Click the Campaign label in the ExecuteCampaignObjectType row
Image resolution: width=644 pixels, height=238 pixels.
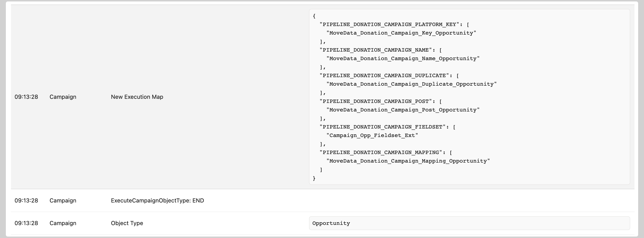tap(63, 201)
